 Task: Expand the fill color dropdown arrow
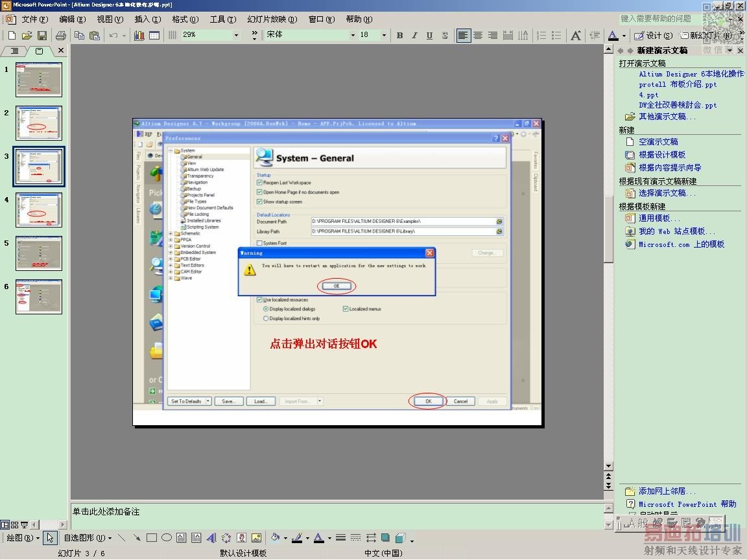(285, 538)
